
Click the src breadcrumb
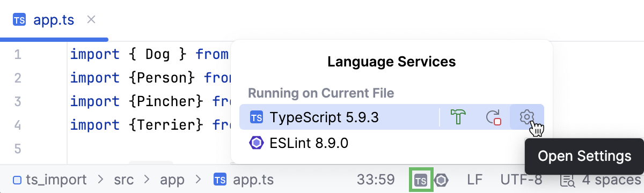(125, 180)
